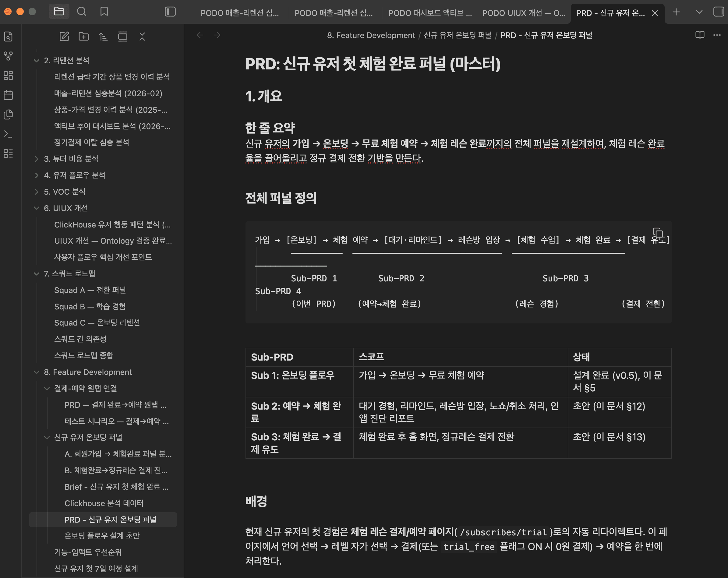Switch to the 'PODO UIUX 개선' tab

pyautogui.click(x=524, y=13)
